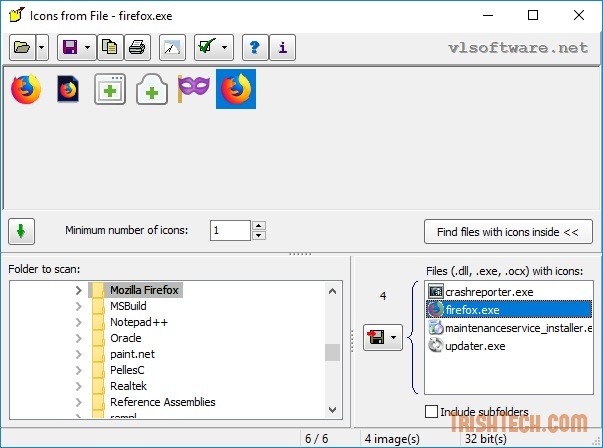Select the new tab plus icon
The width and height of the screenshot is (603, 448).
click(152, 89)
